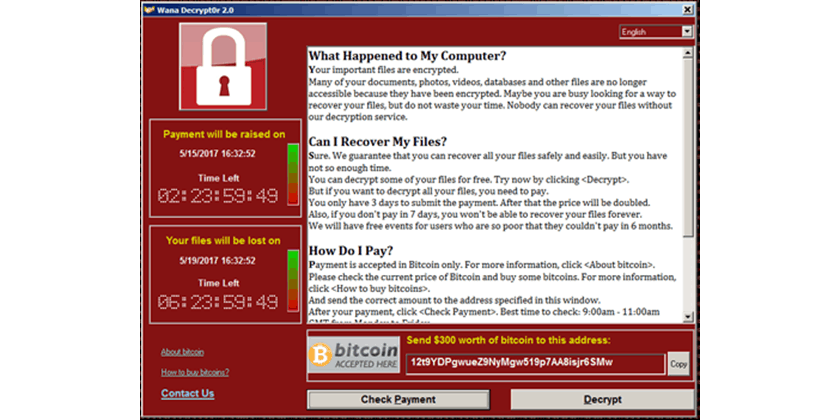Open the Contact Us link

coord(188,393)
